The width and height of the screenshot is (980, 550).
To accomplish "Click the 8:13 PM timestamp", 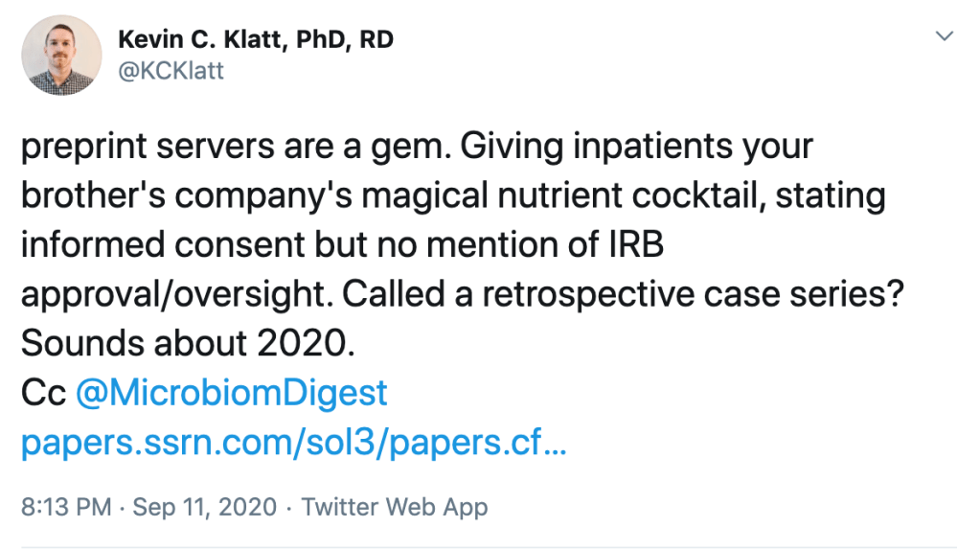I will 65,507.
